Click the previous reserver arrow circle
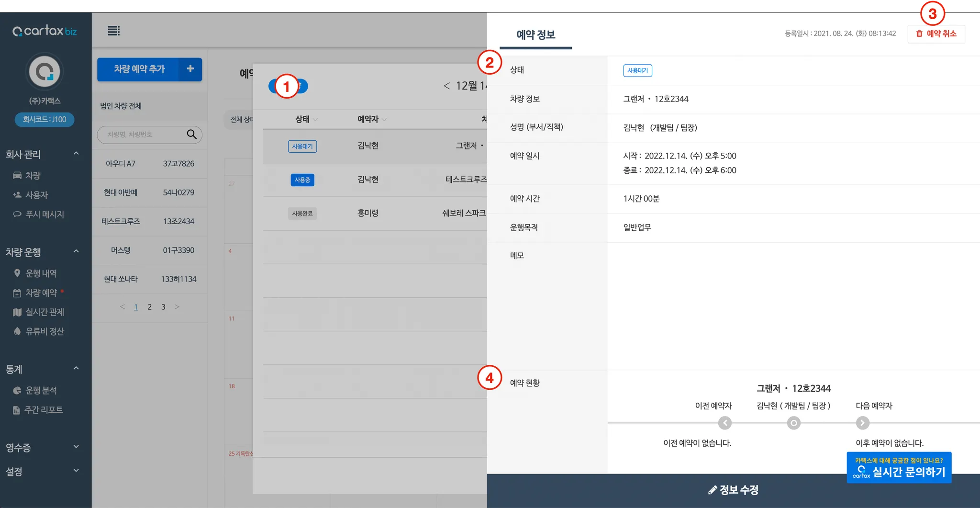This screenshot has height=508, width=980. click(x=725, y=423)
